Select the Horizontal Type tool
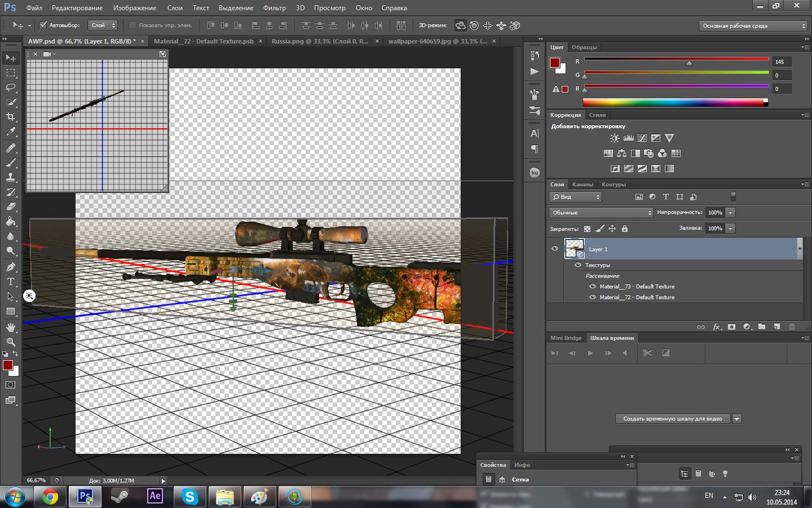The image size is (812, 508). (x=11, y=281)
